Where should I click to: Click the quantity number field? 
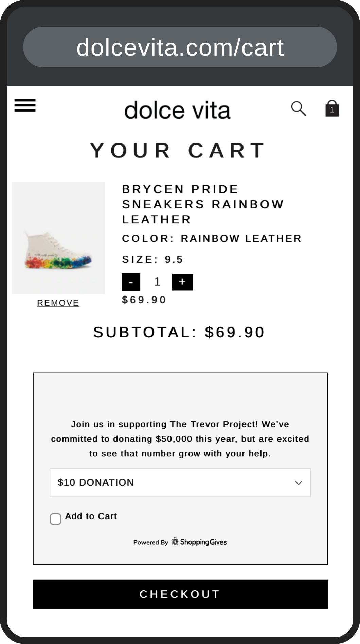point(157,282)
